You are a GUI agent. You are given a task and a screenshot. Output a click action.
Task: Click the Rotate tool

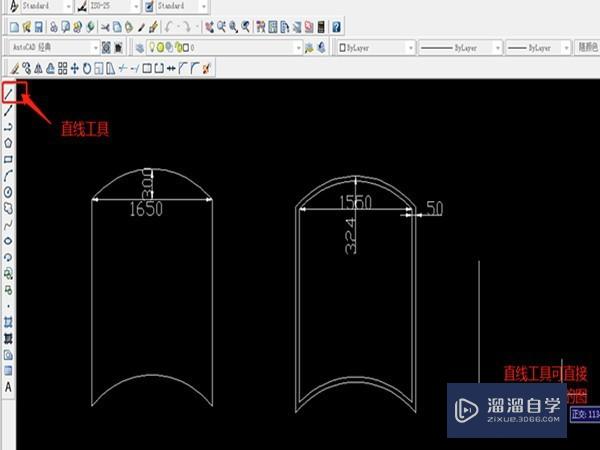pyautogui.click(x=87, y=68)
